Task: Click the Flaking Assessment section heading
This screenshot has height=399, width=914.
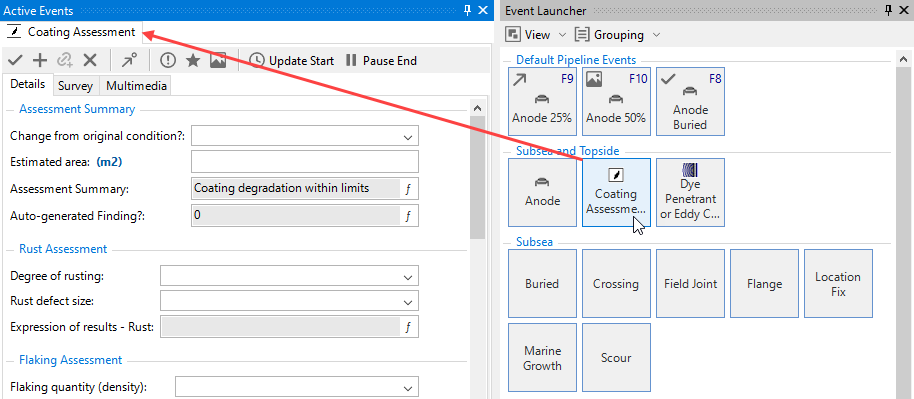Action: coord(71,360)
